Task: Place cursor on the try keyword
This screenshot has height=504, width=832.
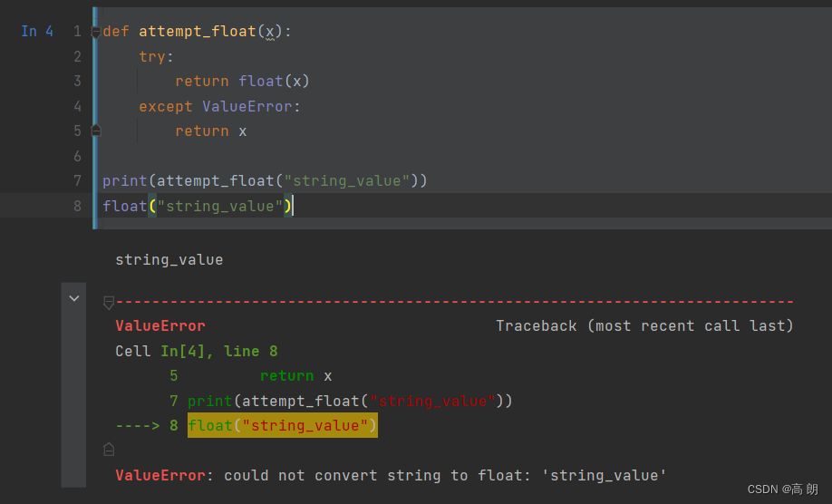Action: pyautogui.click(x=152, y=57)
